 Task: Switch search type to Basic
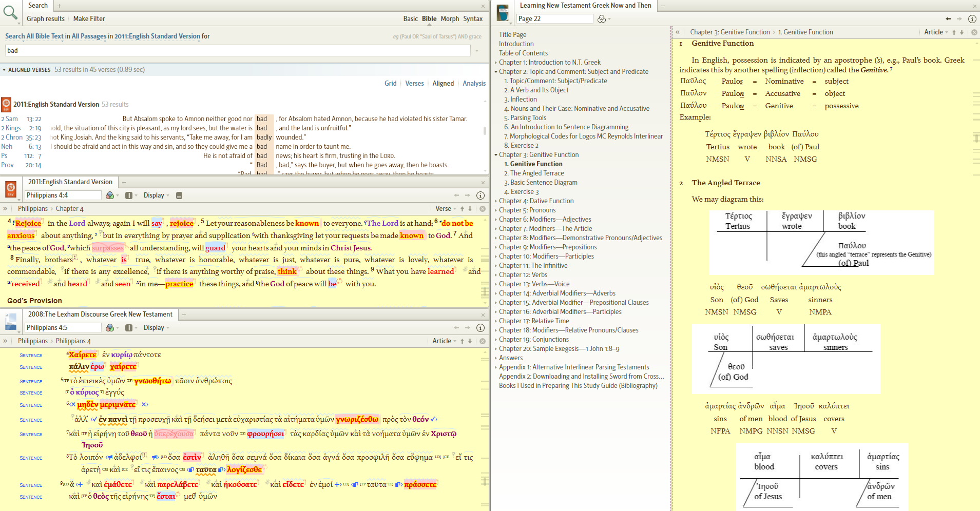click(410, 19)
